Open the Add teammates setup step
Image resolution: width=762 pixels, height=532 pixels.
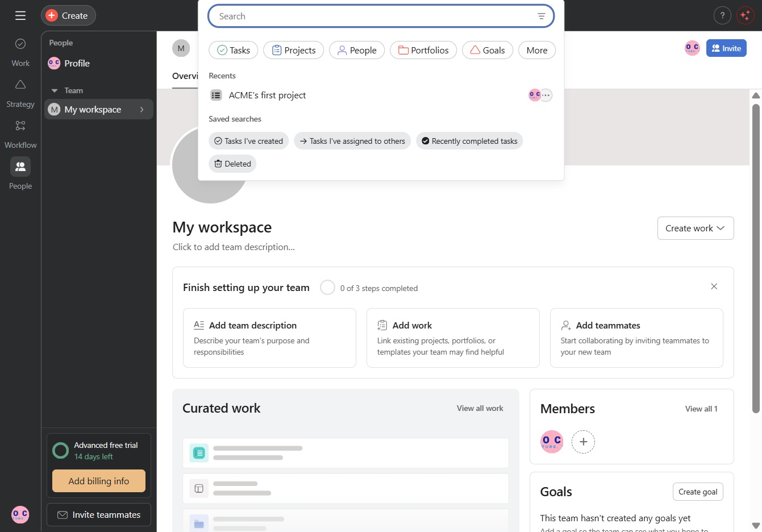pos(636,338)
